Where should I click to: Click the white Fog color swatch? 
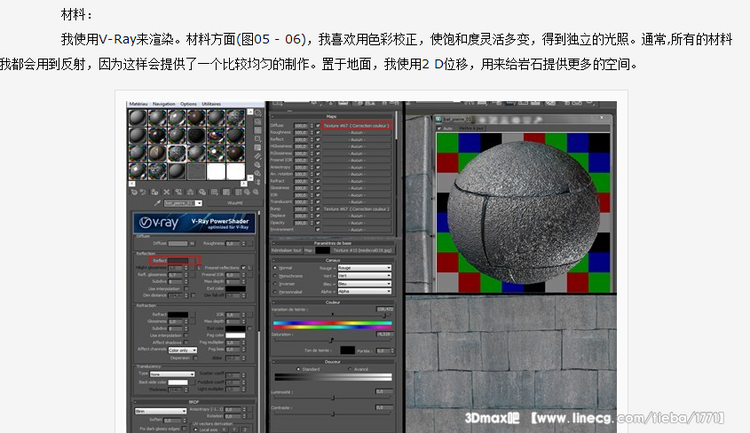coord(235,335)
